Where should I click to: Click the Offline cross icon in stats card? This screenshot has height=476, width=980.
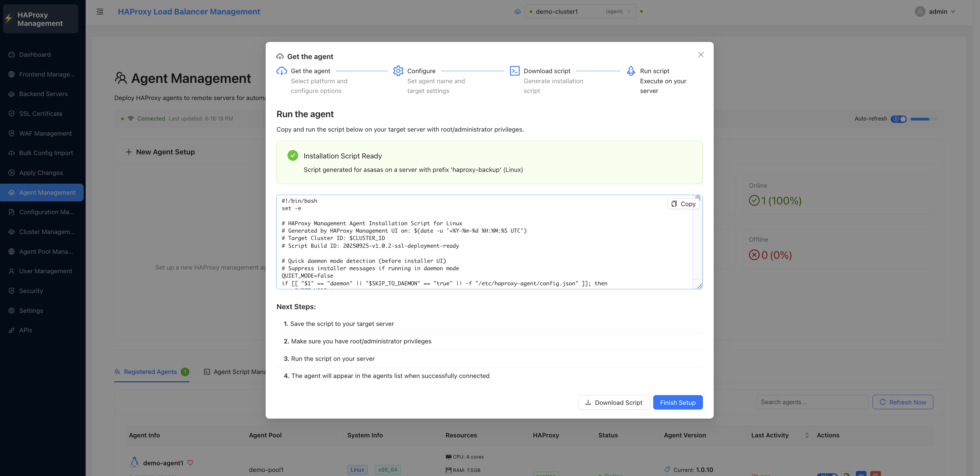coord(754,255)
